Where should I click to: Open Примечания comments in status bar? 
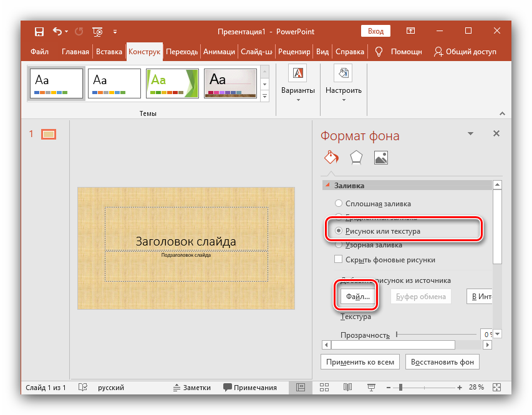coord(250,388)
